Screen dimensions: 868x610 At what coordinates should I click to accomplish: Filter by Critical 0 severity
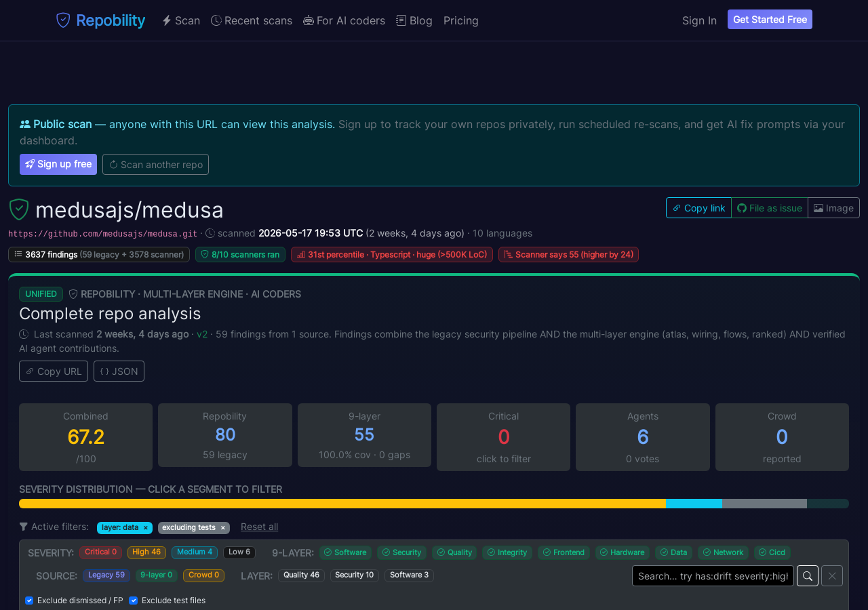tap(100, 552)
